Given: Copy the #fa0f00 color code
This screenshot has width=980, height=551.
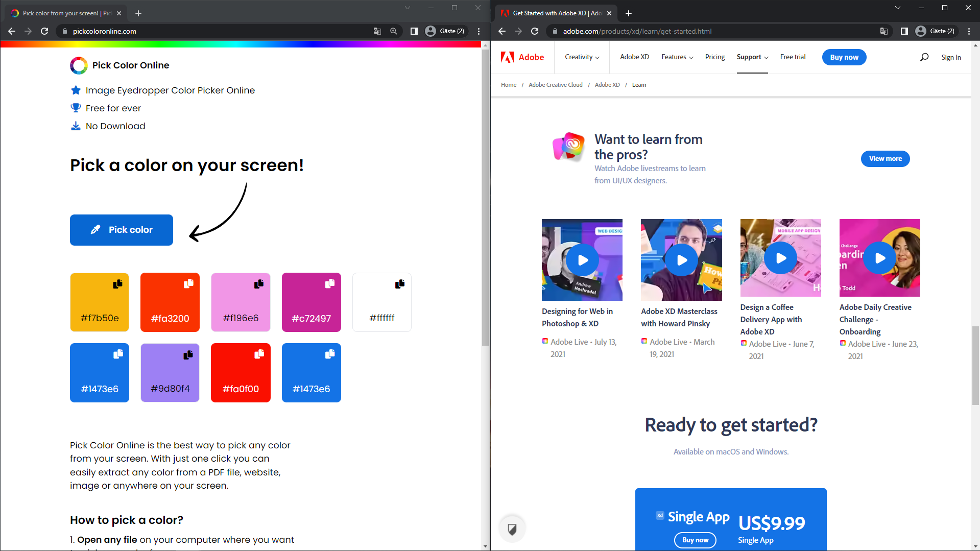Looking at the screenshot, I should coord(259,353).
